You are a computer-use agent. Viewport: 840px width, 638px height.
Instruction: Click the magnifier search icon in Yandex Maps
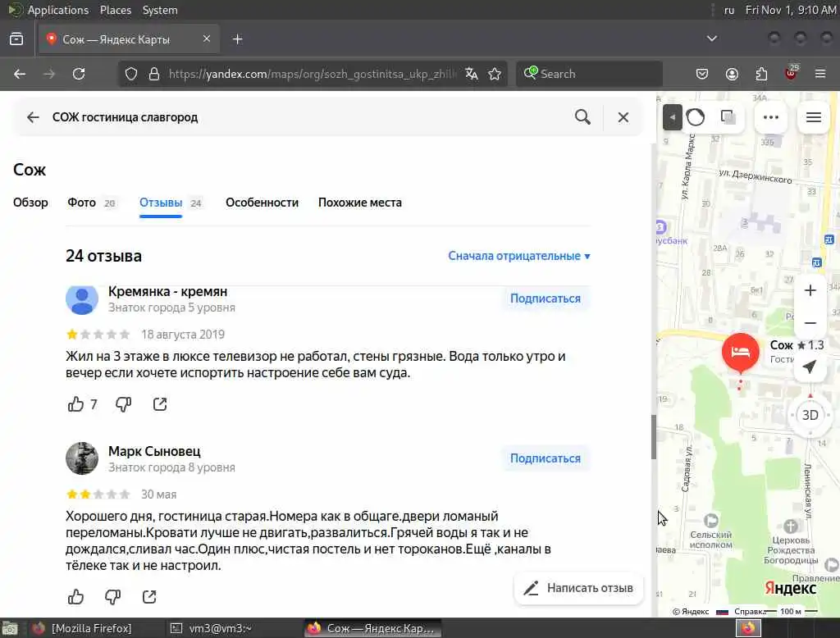583,116
